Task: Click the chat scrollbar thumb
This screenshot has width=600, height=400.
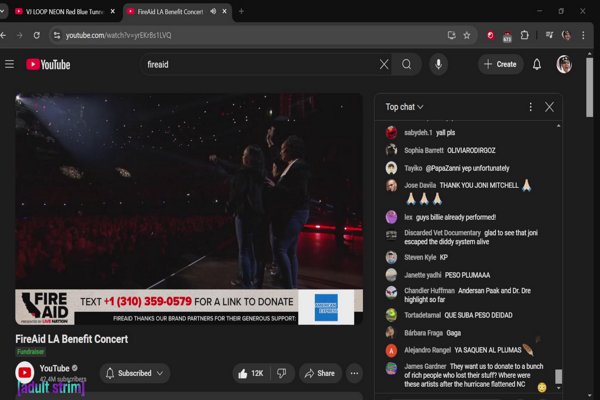Action: point(558,376)
